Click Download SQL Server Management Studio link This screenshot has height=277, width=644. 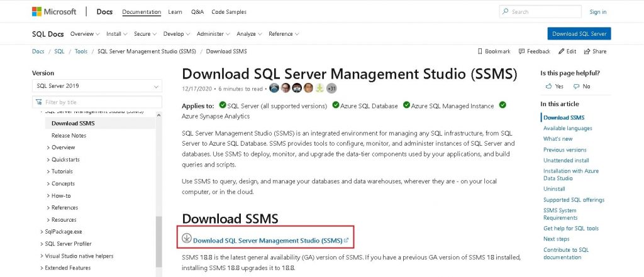(x=268, y=241)
